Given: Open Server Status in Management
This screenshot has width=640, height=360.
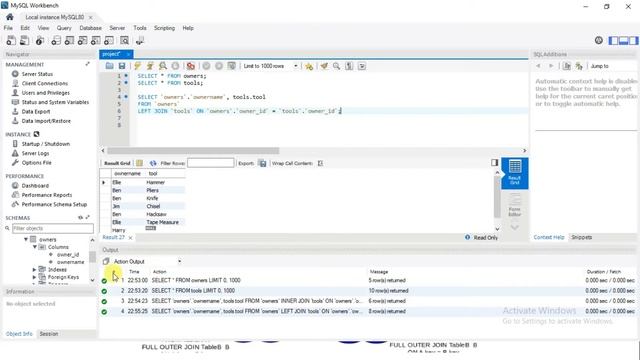Looking at the screenshot, I should [x=37, y=74].
